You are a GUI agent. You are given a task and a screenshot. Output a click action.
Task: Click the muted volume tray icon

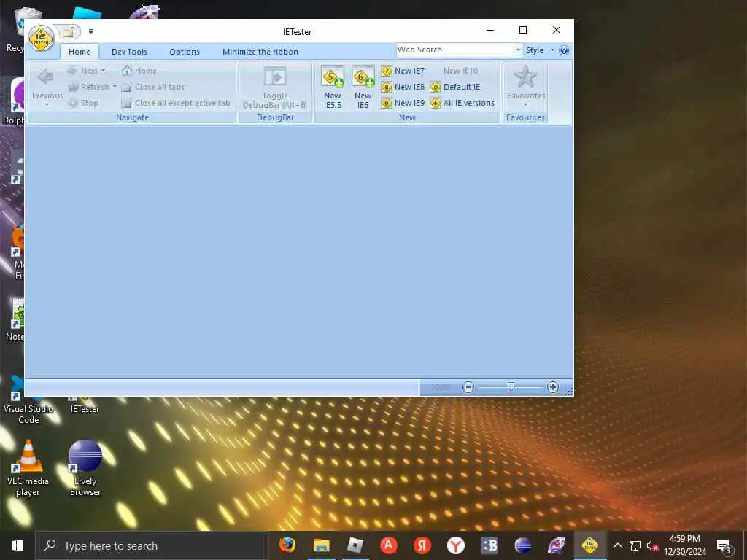point(652,545)
